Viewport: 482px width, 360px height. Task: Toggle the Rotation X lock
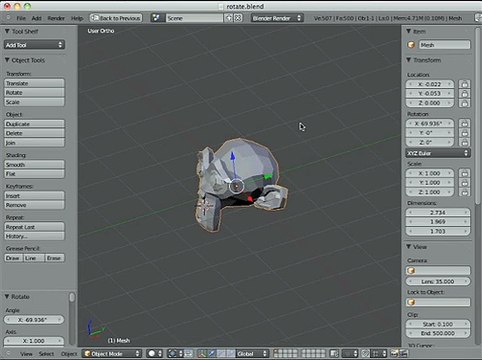464,123
